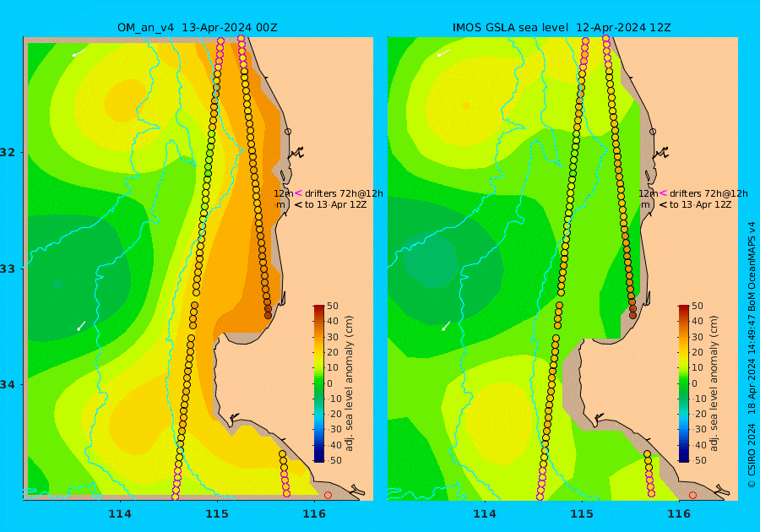Click the open black coastal station circle on the left map
The width and height of the screenshot is (760, 532).
point(288,132)
